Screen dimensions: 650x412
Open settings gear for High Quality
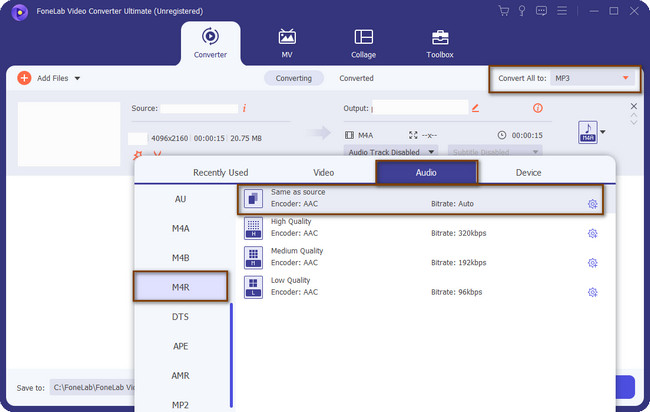592,233
